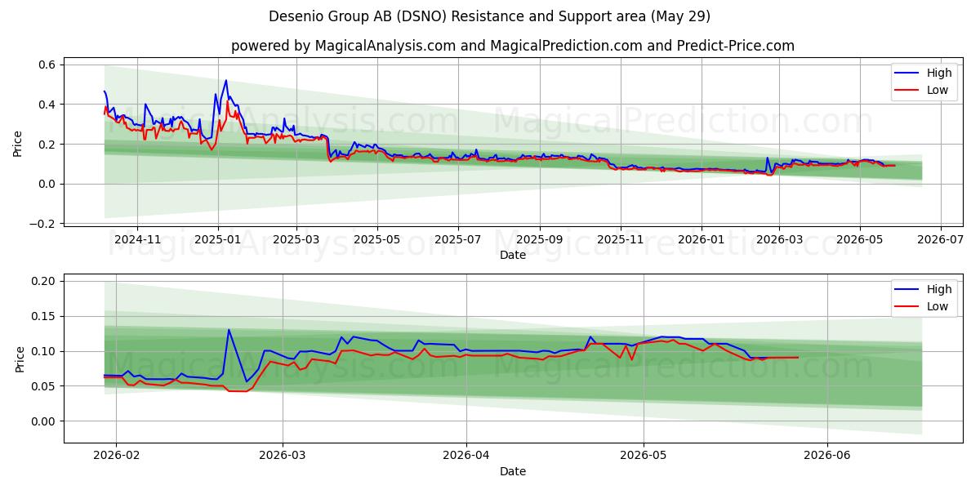Click the '2025-05' date tick label
Screen dimensions: 980x490
(x=376, y=239)
